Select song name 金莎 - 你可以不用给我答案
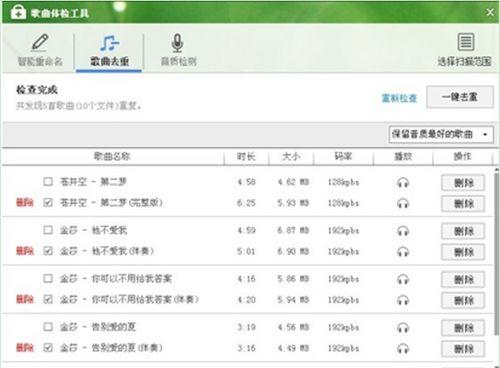The height and width of the screenshot is (368, 500). [x=116, y=278]
